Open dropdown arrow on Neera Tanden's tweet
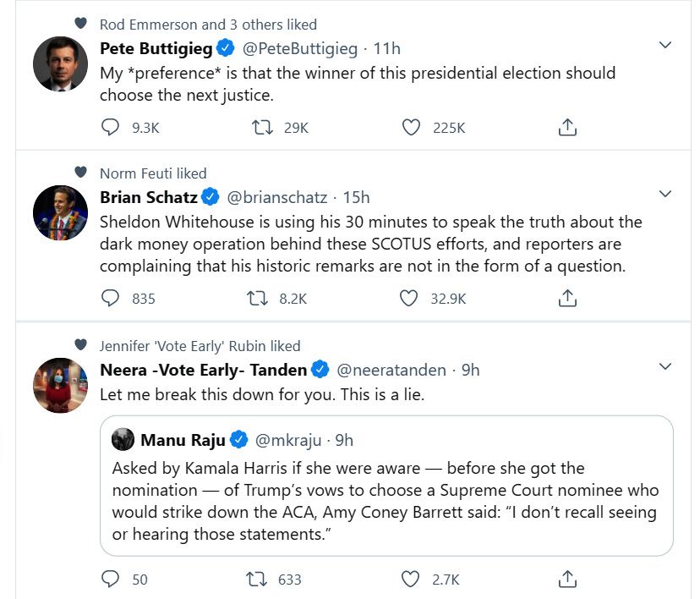 [x=665, y=366]
